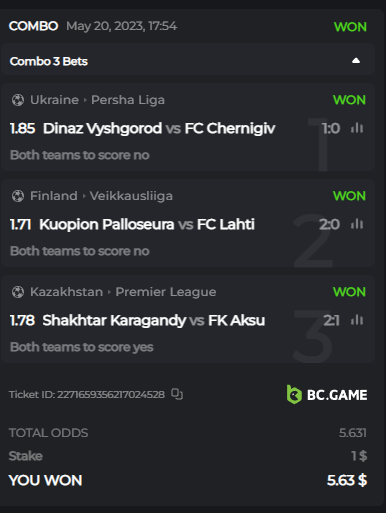Click the BC.GAME logo
This screenshot has width=386, height=513.
point(327,395)
